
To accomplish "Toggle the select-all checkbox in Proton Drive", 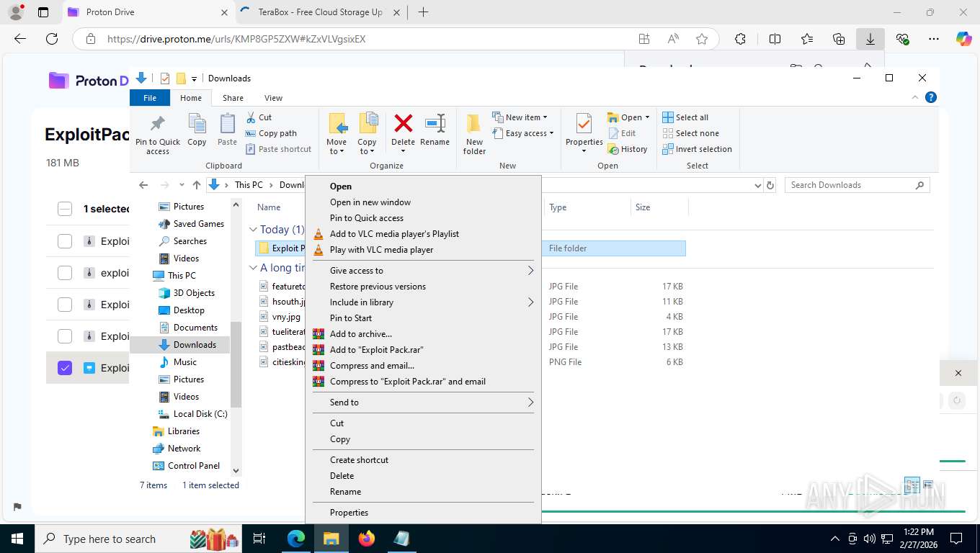I will click(x=65, y=209).
